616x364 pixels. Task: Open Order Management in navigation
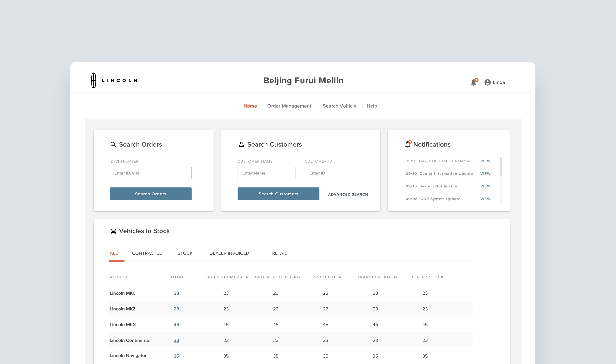(289, 106)
